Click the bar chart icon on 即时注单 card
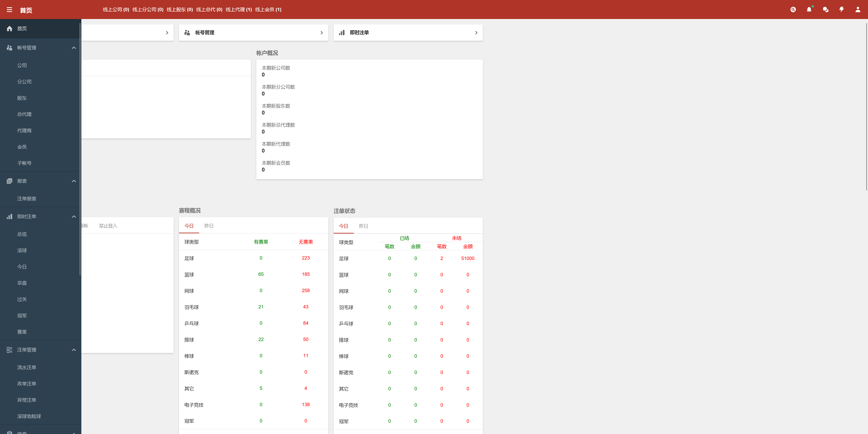Screen dimensions: 868x434 [x=342, y=33]
